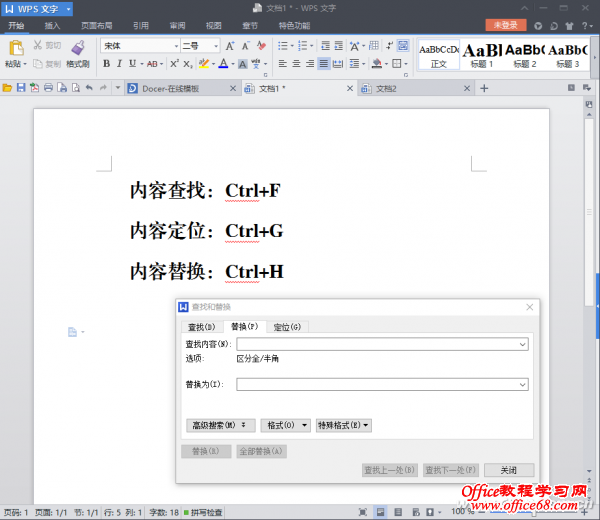Viewport: 600px width, 520px height.
Task: Toggle Bold formatting (B)
Action: (106, 64)
